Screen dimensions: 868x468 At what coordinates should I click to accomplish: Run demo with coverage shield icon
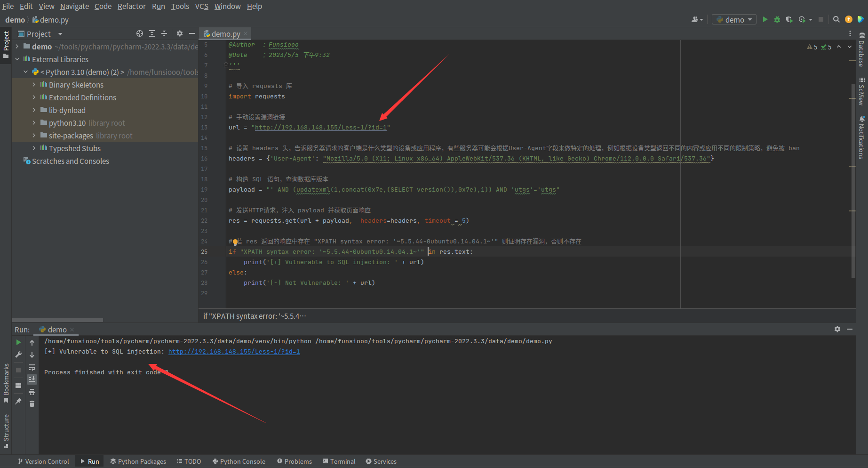tap(789, 19)
